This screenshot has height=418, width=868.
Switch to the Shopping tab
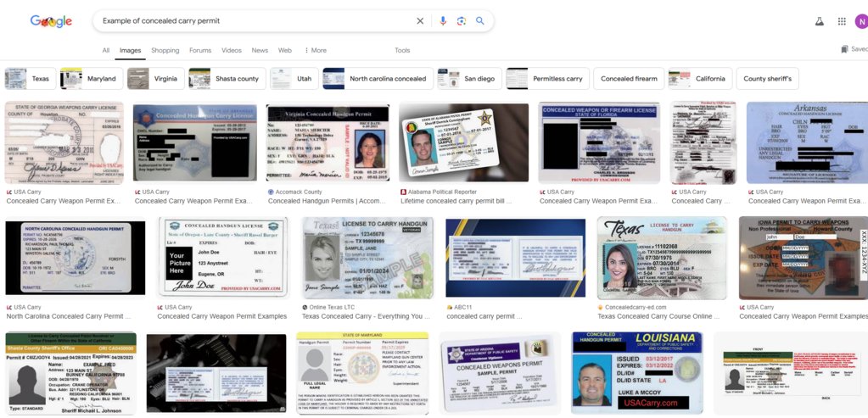165,50
